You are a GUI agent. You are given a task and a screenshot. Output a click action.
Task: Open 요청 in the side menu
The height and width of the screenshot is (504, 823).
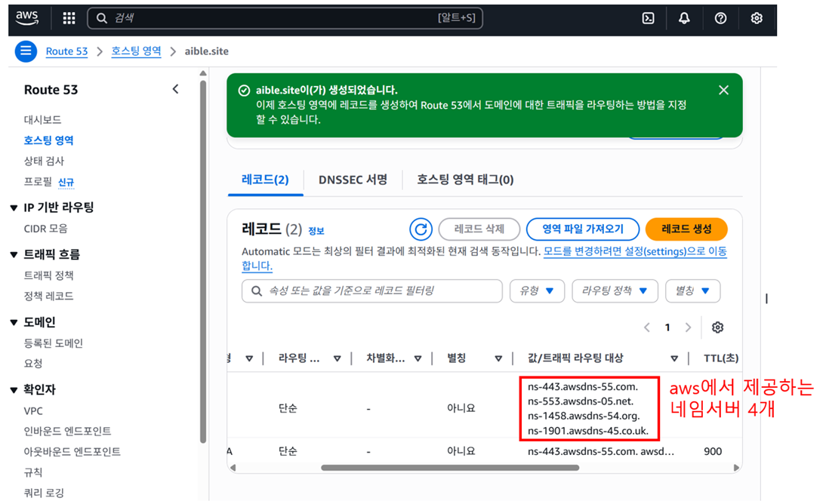(x=33, y=363)
